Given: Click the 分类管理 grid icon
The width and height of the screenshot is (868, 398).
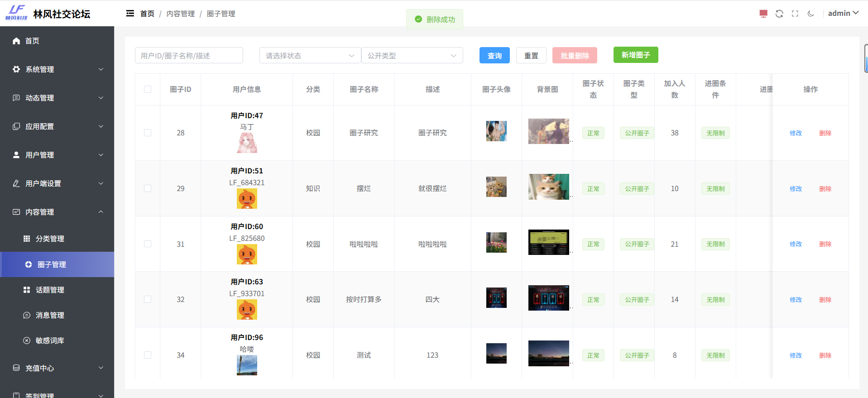Looking at the screenshot, I should tap(27, 239).
